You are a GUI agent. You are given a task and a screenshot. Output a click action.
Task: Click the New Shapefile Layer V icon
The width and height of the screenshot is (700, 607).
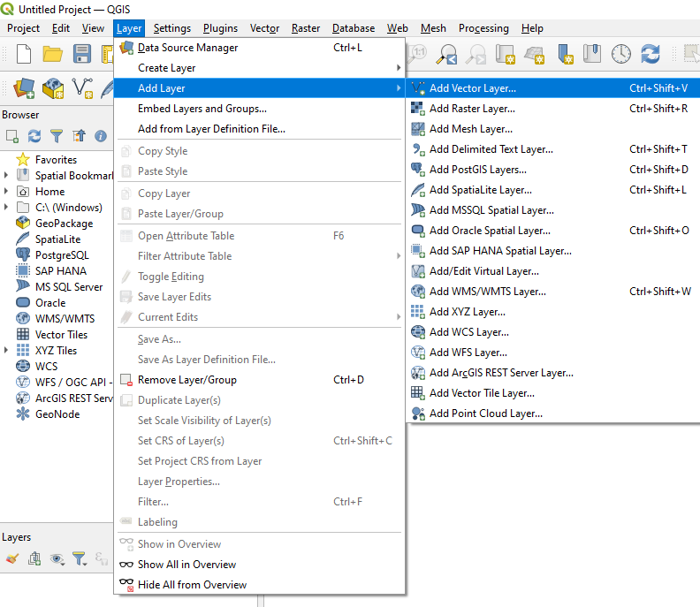82,88
